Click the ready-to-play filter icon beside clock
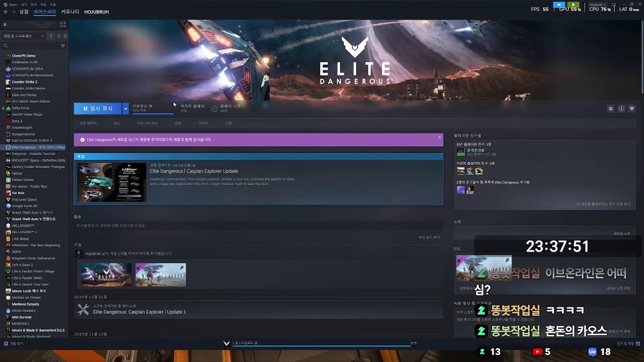 65,36
